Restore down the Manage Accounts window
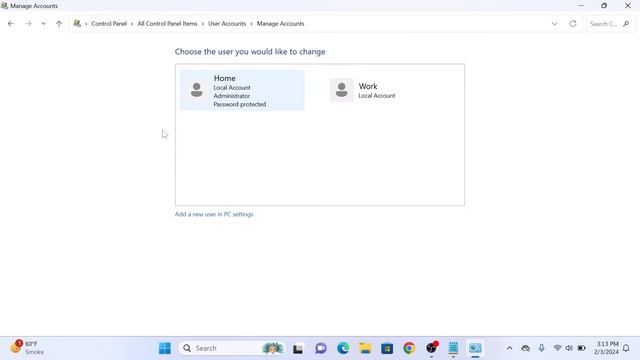 click(604, 6)
